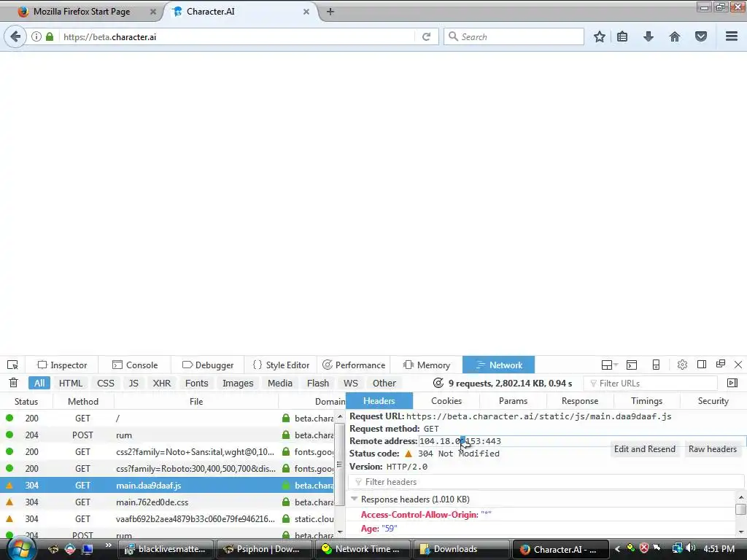
Task: Bookmark this page with the star icon
Action: [600, 36]
